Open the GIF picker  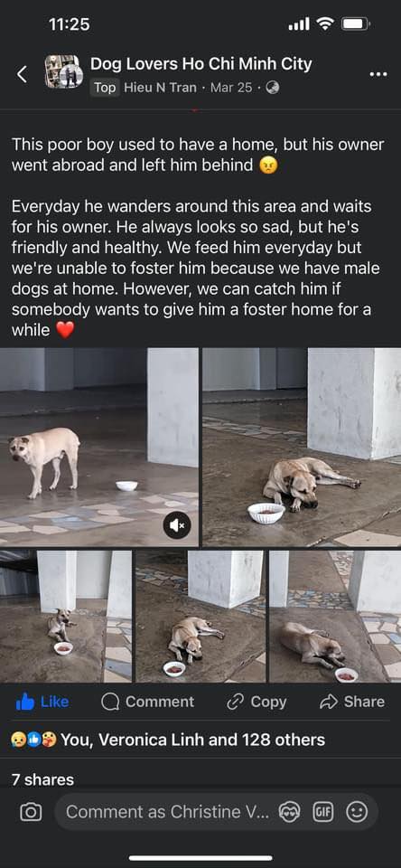[323, 812]
